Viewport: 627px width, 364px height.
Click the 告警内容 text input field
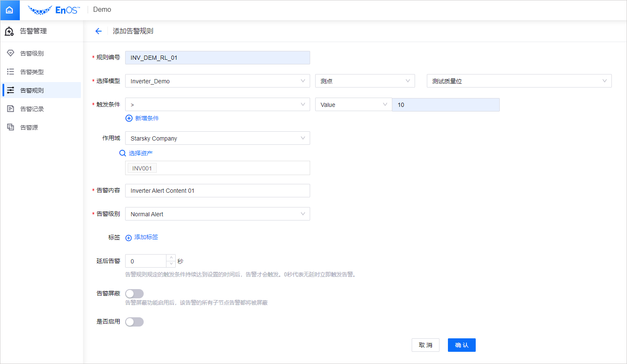pyautogui.click(x=217, y=191)
